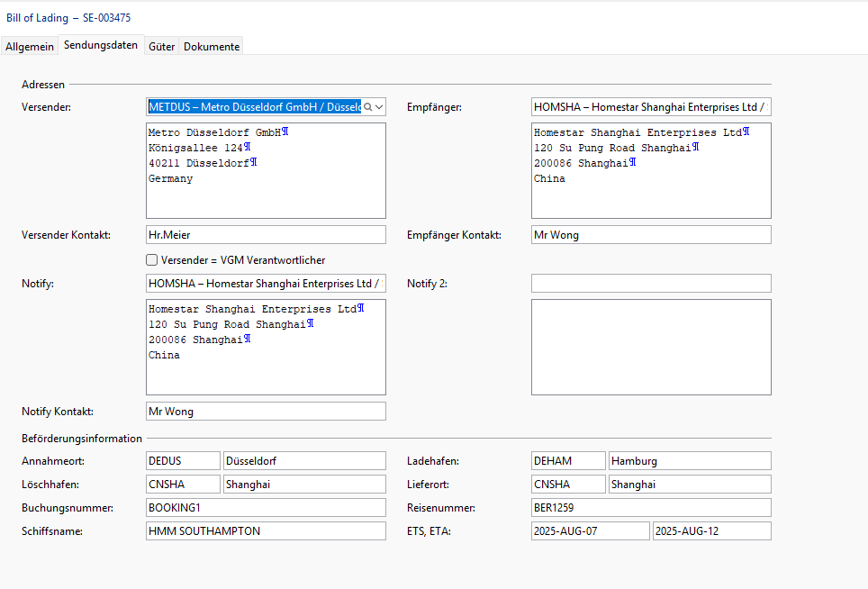
Task: Click the Ladehafen label
Action: pos(433,461)
